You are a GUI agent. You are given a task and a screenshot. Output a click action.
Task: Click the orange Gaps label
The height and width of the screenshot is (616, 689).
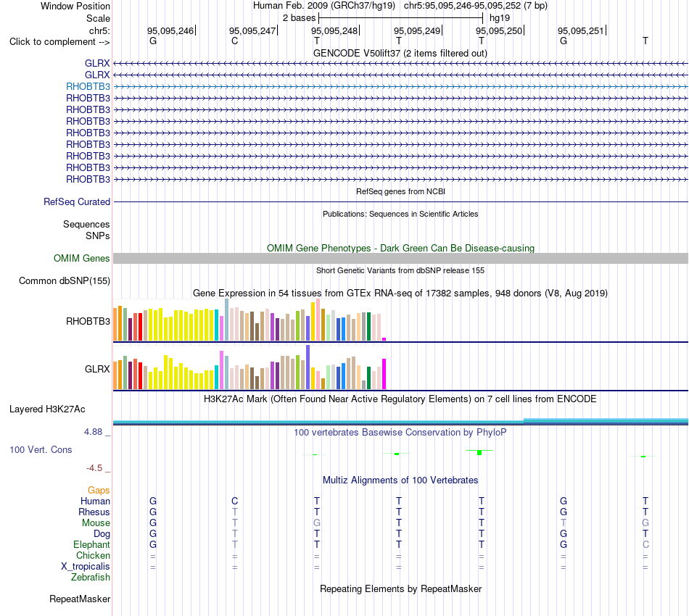point(99,491)
